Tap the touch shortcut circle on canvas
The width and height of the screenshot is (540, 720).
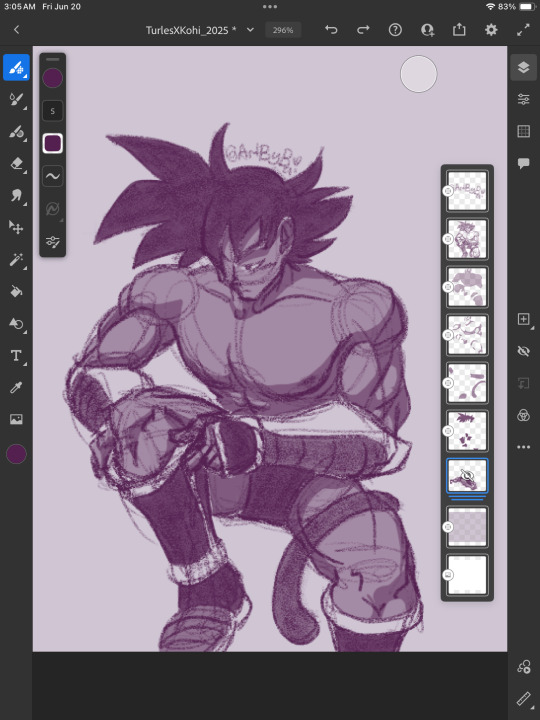coord(418,74)
